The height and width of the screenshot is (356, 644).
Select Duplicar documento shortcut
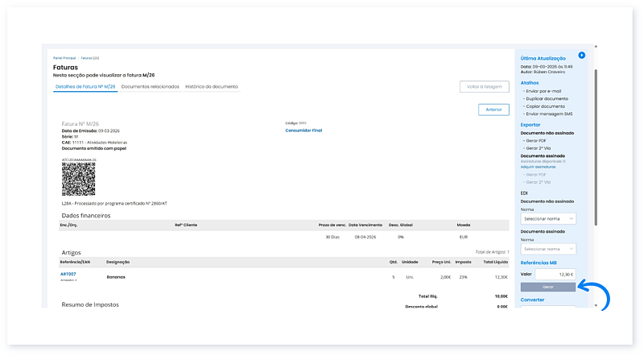point(546,98)
